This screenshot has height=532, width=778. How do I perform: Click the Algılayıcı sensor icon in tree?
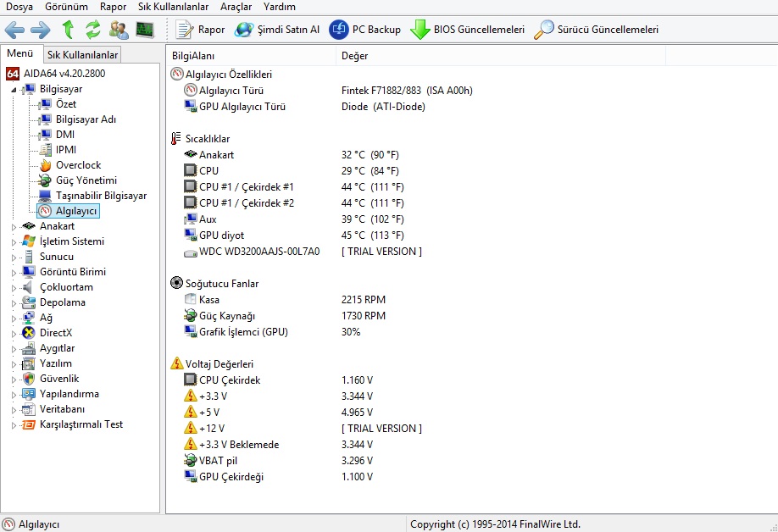pyautogui.click(x=45, y=211)
